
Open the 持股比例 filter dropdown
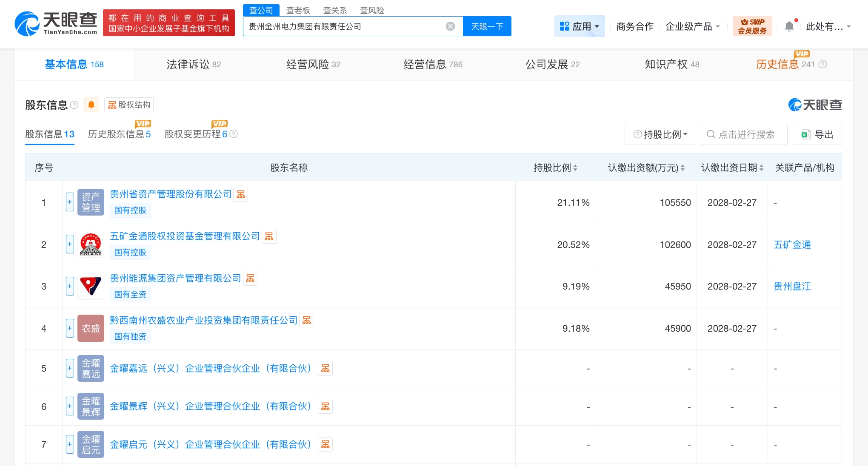coord(660,134)
